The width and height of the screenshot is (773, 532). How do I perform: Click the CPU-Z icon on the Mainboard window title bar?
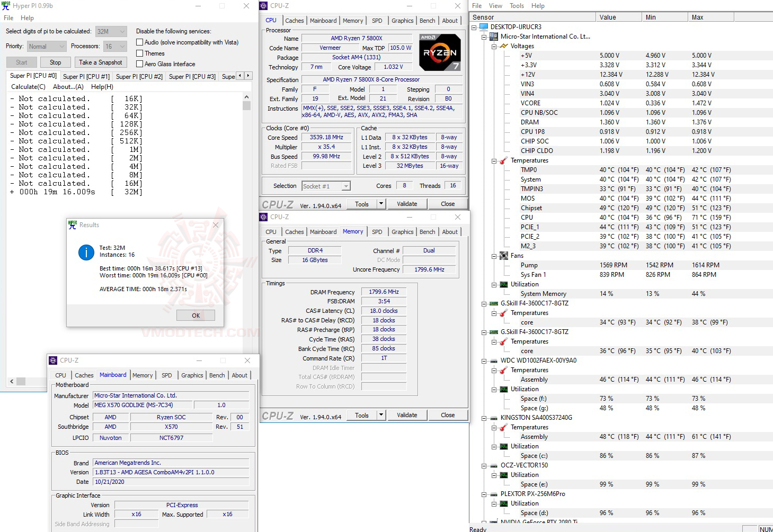[x=53, y=360]
